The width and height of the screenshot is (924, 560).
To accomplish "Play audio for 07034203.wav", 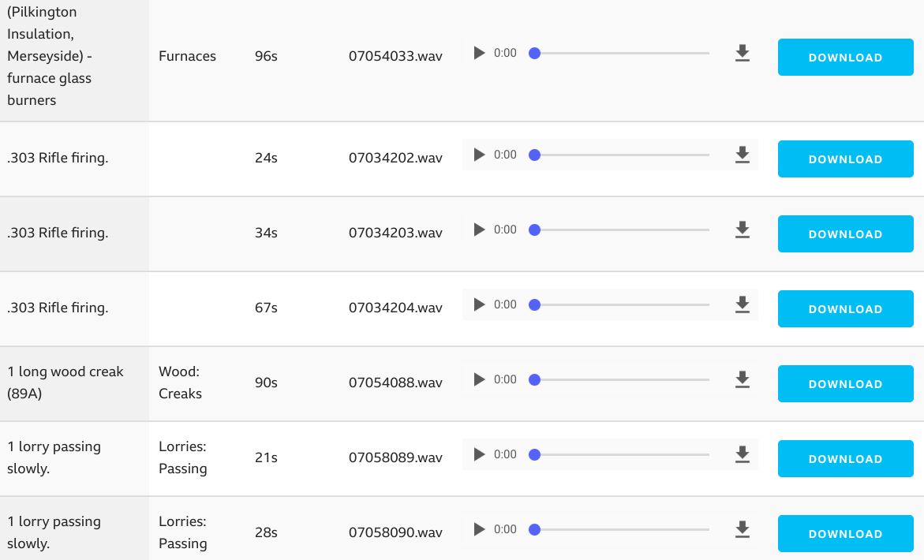I will coord(479,230).
